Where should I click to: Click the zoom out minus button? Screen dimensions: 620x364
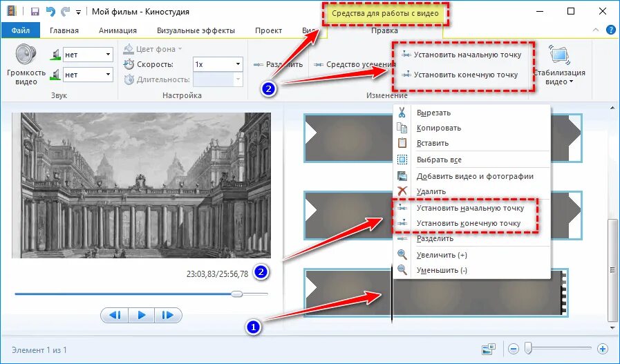pyautogui.click(x=514, y=349)
